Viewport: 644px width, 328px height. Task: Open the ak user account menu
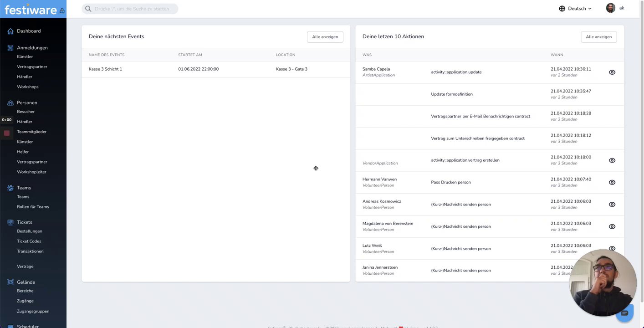pyautogui.click(x=615, y=8)
